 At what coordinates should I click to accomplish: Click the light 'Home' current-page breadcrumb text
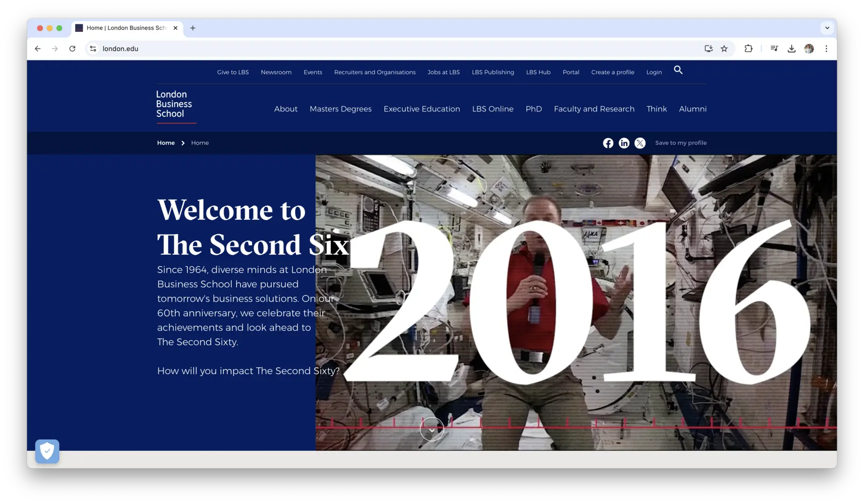coord(200,143)
